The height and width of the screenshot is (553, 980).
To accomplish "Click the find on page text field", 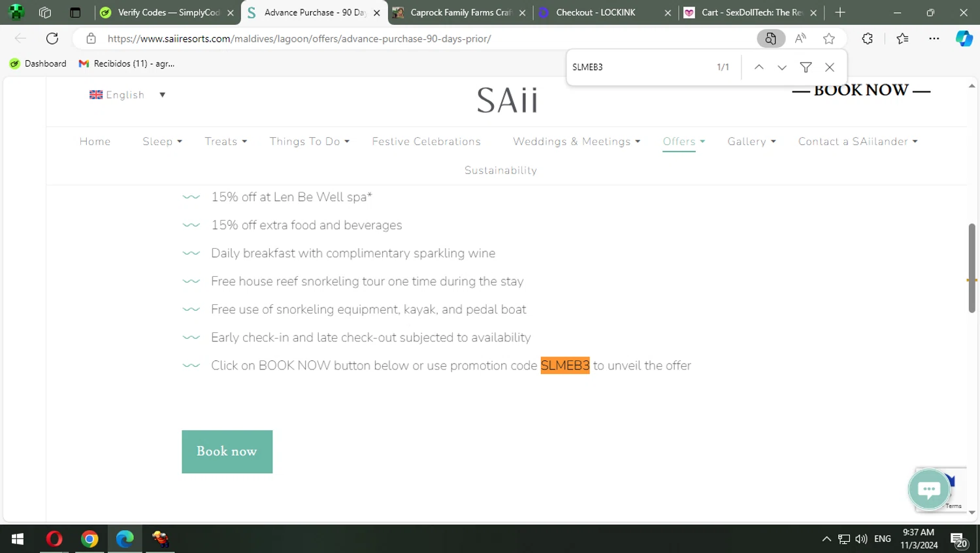I will pos(640,67).
